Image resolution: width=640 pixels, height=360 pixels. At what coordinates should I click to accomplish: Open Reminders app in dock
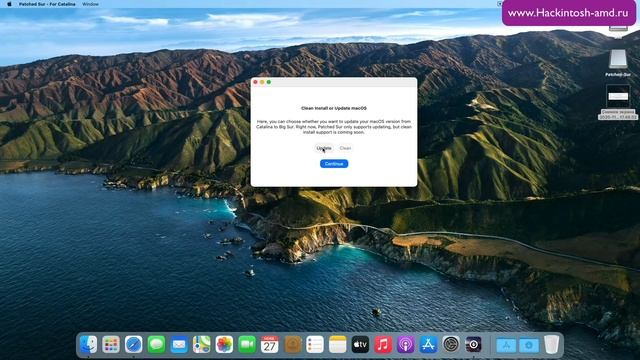[315, 344]
